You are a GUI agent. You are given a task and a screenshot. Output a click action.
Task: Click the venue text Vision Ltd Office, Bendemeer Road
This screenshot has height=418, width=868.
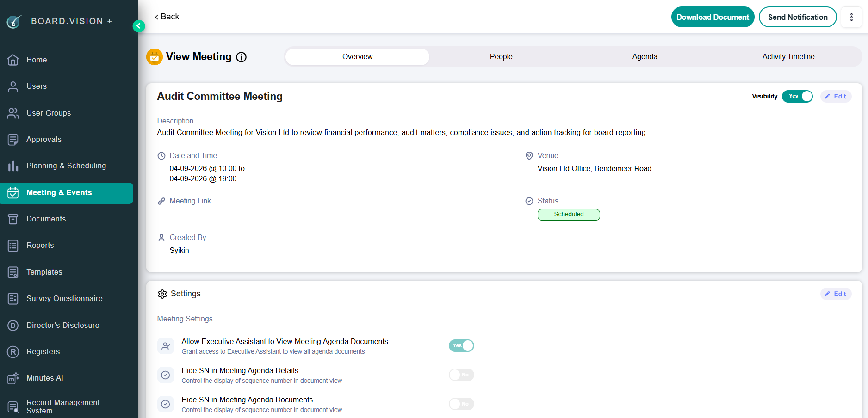pos(595,168)
